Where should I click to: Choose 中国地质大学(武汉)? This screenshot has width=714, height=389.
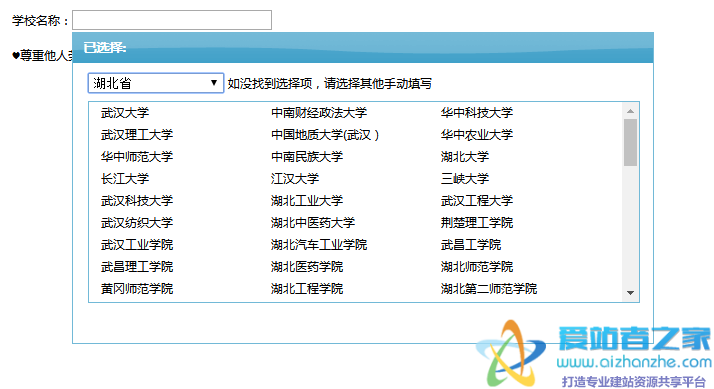325,134
